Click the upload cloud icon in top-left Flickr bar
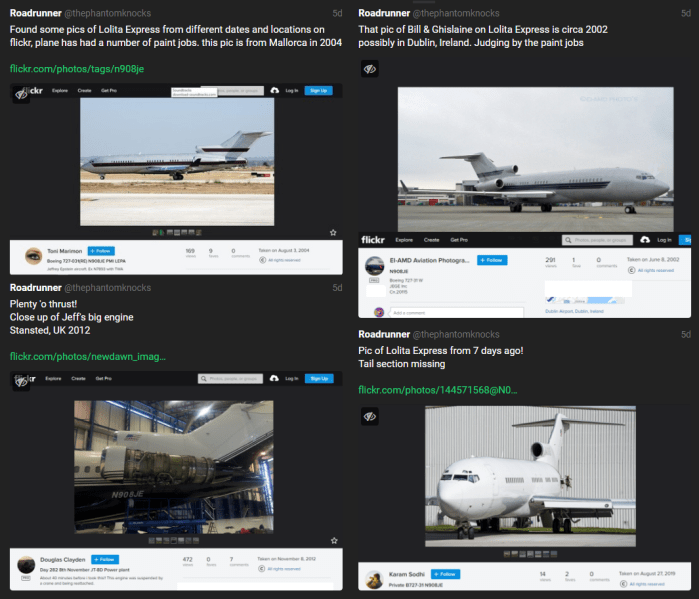The image size is (699, 599). (x=275, y=90)
